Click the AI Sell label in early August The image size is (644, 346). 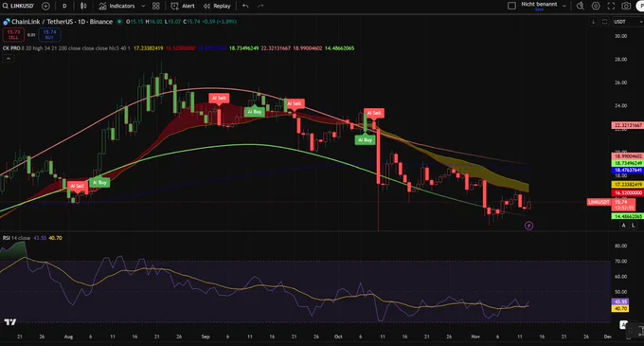(x=78, y=186)
